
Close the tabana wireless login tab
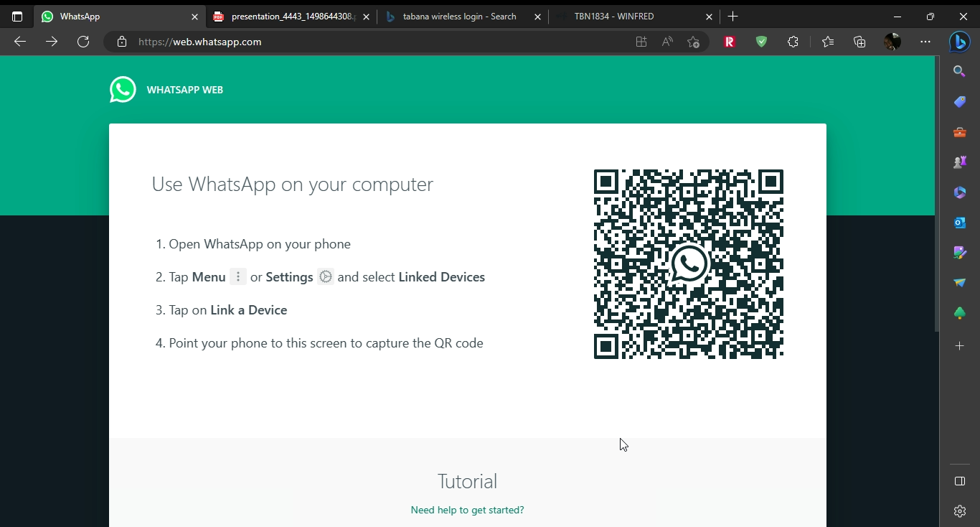pos(537,17)
